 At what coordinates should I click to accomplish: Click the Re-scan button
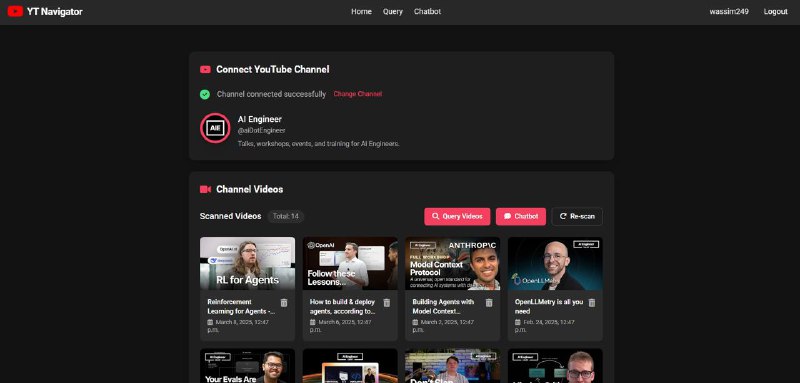click(577, 216)
